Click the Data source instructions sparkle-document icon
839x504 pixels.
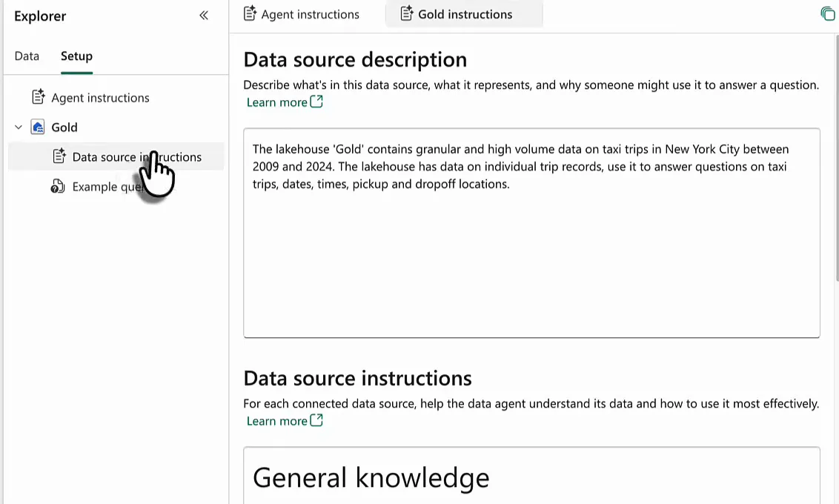coord(59,156)
